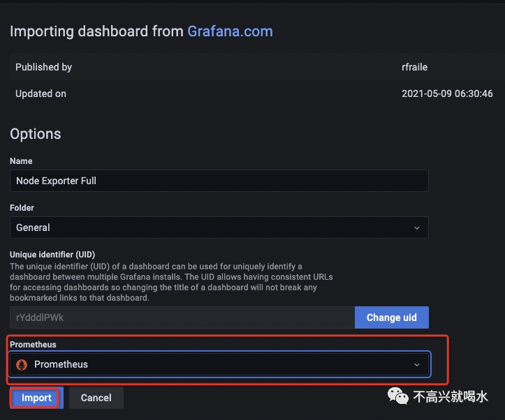Click the disabled UID field rYdddlPWk
505x420 pixels.
coord(182,317)
